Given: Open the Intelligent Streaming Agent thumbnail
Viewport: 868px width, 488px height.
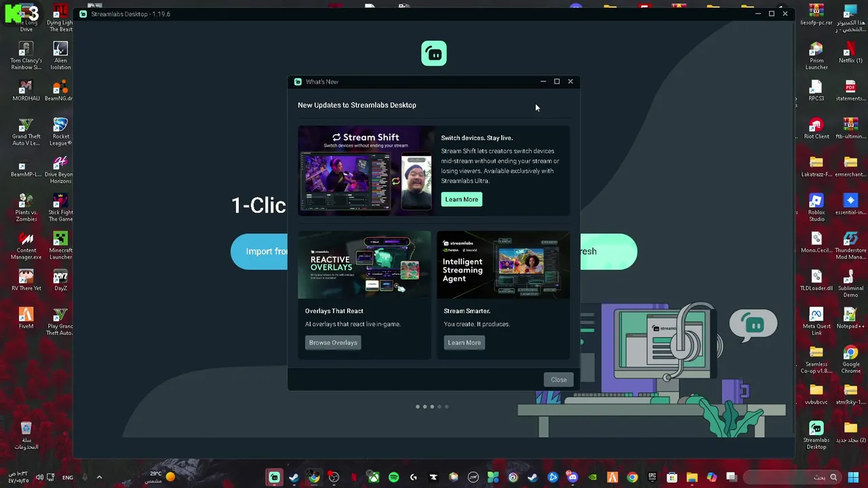Looking at the screenshot, I should coord(503,265).
